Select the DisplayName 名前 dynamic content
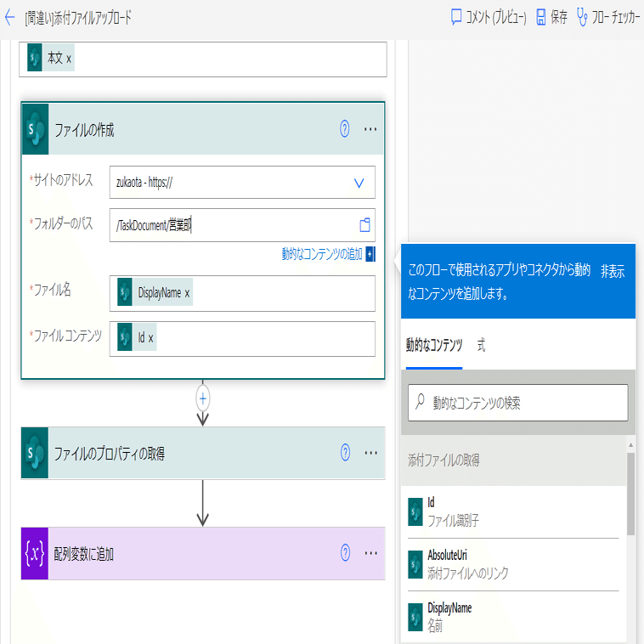 click(513, 617)
